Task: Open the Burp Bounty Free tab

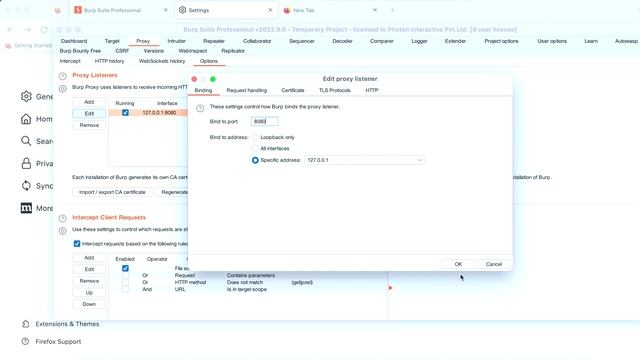Action: [80, 51]
